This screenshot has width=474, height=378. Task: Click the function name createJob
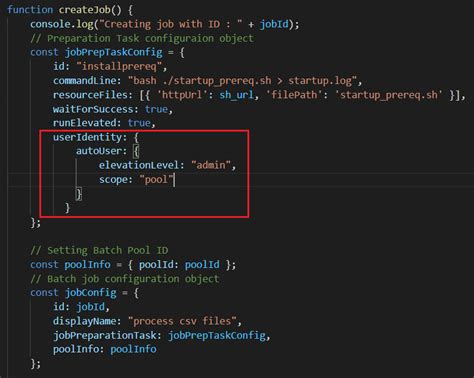pos(84,9)
